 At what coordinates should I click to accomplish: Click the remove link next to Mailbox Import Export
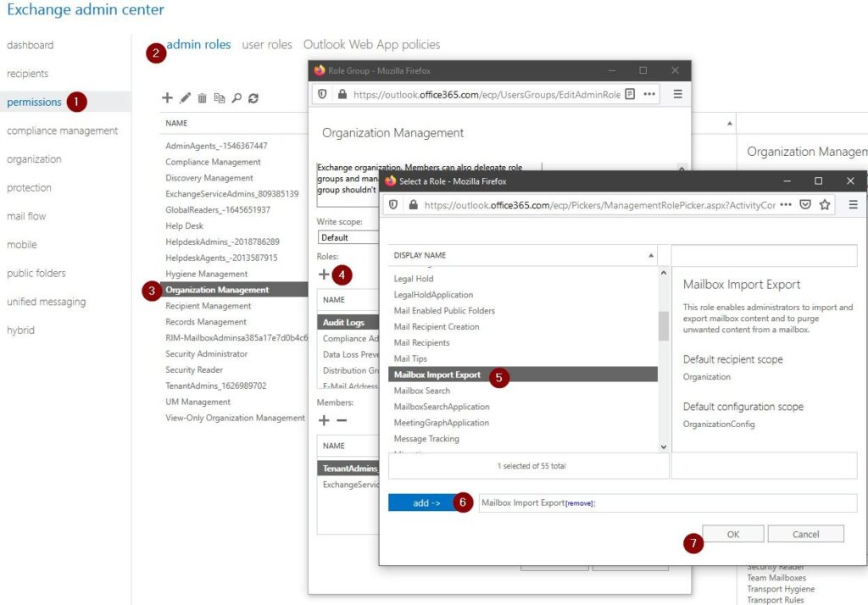point(580,503)
